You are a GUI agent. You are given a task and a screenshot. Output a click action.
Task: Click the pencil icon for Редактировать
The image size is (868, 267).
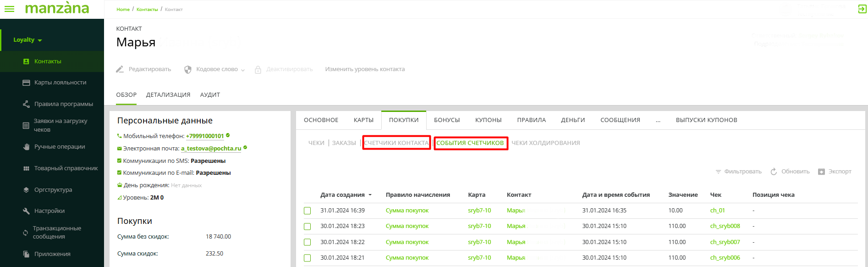pyautogui.click(x=120, y=69)
